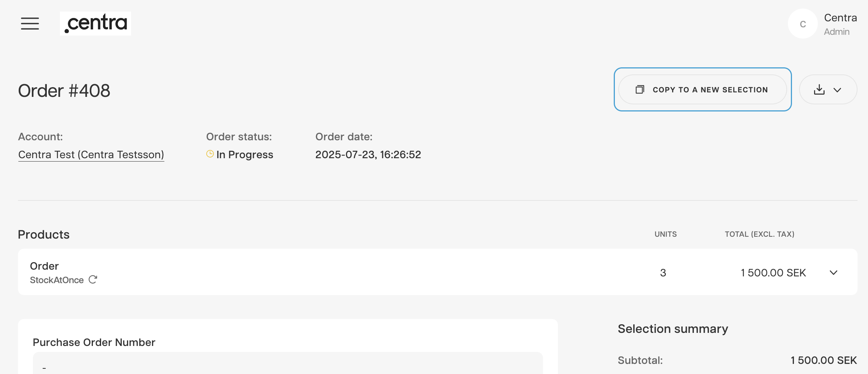Open the hamburger navigation menu

(x=30, y=24)
